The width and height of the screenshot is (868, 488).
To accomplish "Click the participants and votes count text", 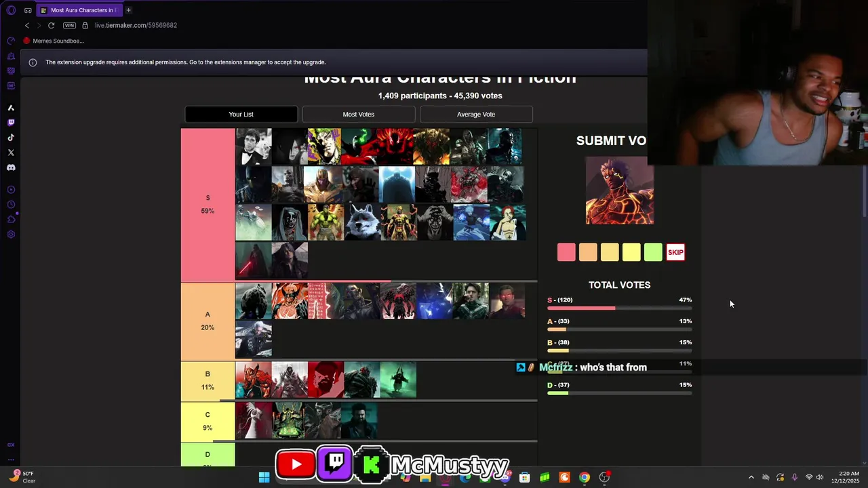I will pyautogui.click(x=440, y=96).
